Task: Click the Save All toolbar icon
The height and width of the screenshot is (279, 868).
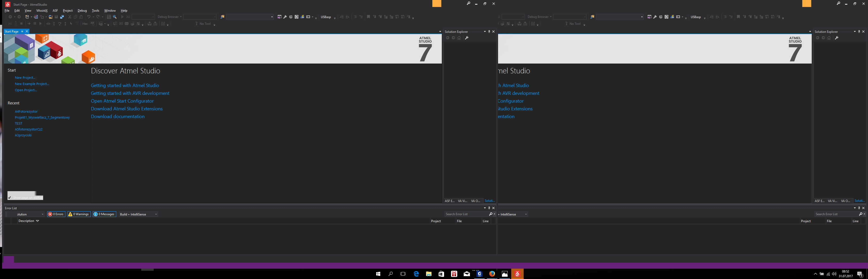Action: coord(62,17)
